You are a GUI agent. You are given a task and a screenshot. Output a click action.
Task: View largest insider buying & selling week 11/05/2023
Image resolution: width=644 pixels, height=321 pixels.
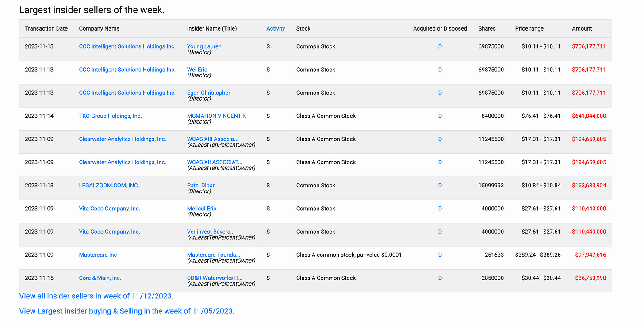click(x=126, y=311)
